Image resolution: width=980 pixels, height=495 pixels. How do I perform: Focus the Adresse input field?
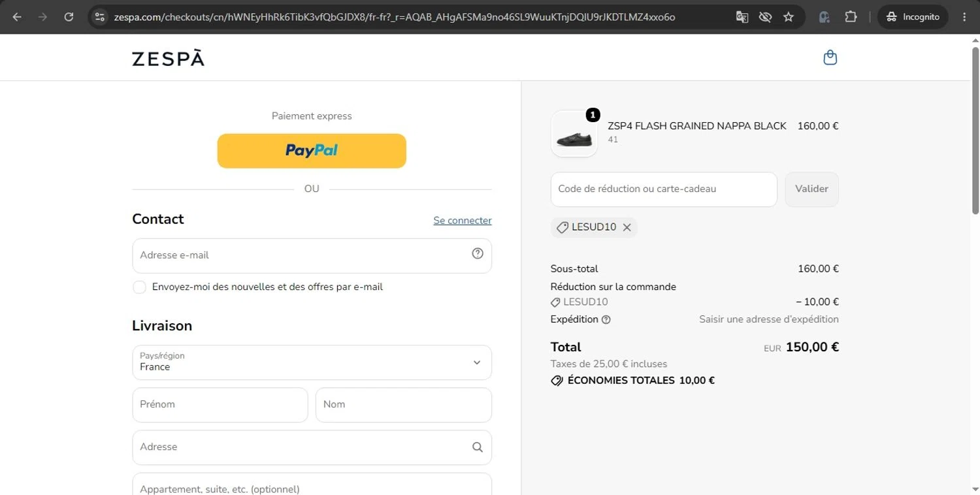tap(312, 447)
